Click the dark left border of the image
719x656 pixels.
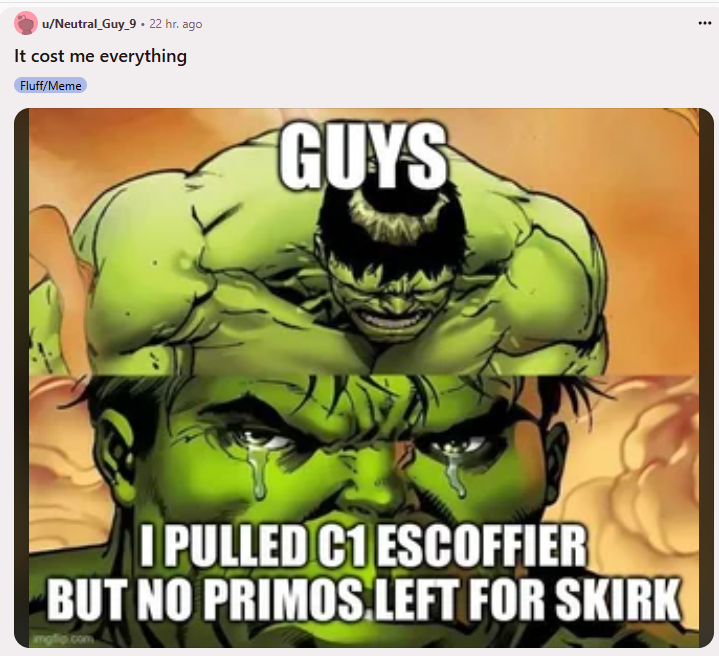tap(22, 378)
